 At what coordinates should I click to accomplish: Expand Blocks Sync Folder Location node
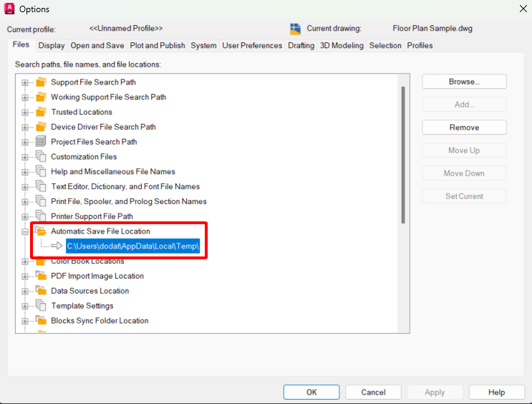(25, 321)
